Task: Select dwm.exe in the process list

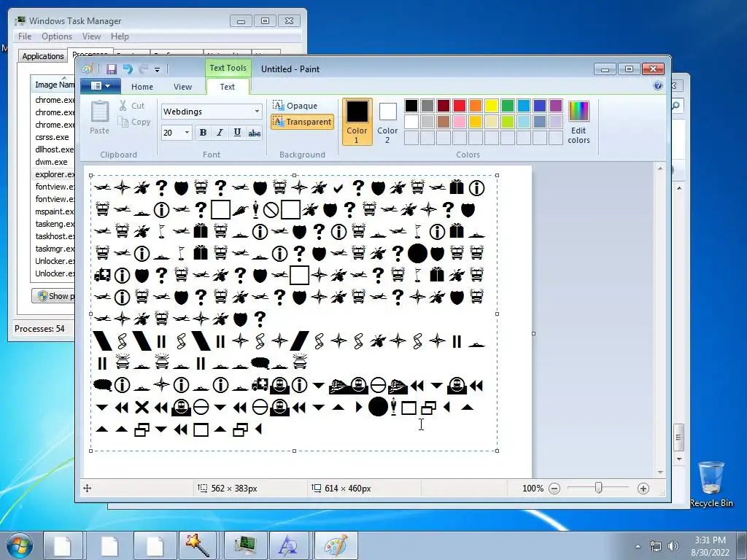Action: 53,162
